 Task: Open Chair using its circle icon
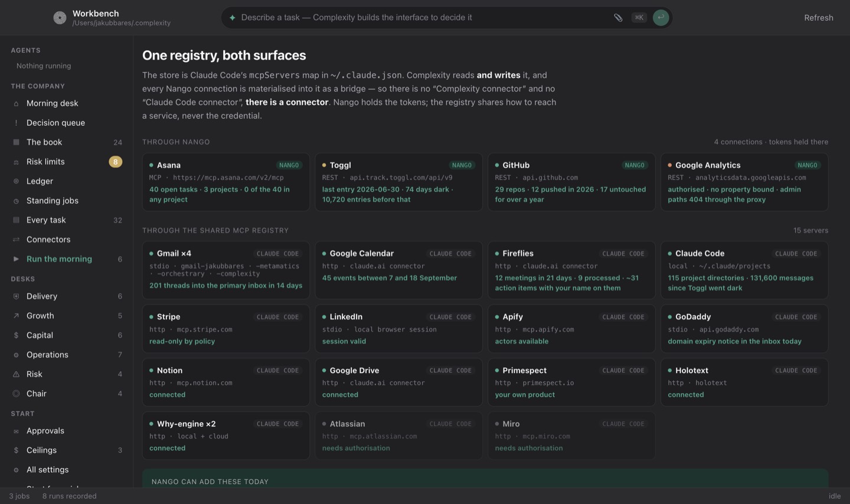tap(16, 394)
